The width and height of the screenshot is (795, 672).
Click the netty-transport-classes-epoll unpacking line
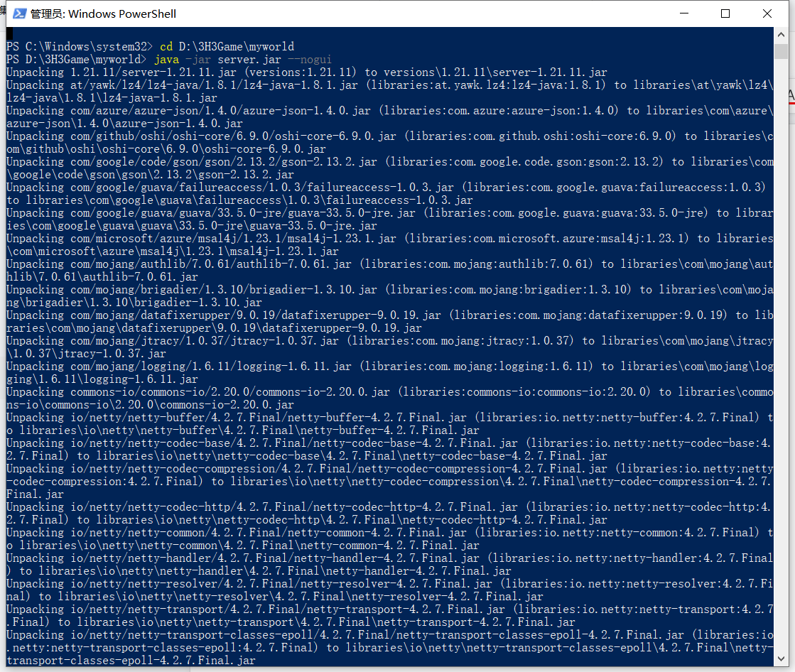coord(389,648)
